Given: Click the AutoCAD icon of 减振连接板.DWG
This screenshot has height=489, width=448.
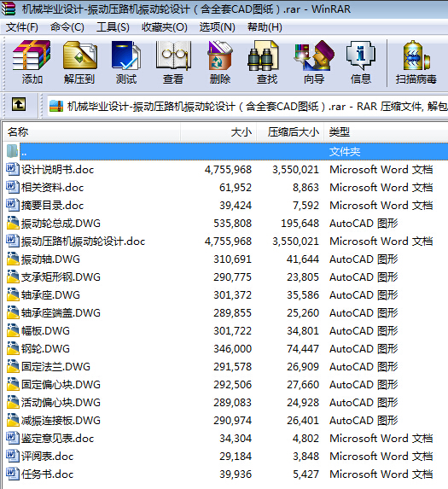Looking at the screenshot, I should pyautogui.click(x=13, y=421).
